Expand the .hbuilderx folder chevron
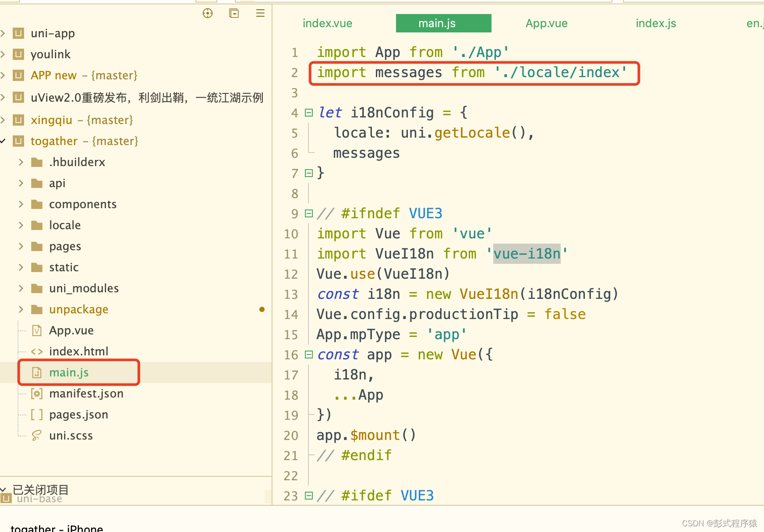The height and width of the screenshot is (532, 764). point(21,162)
